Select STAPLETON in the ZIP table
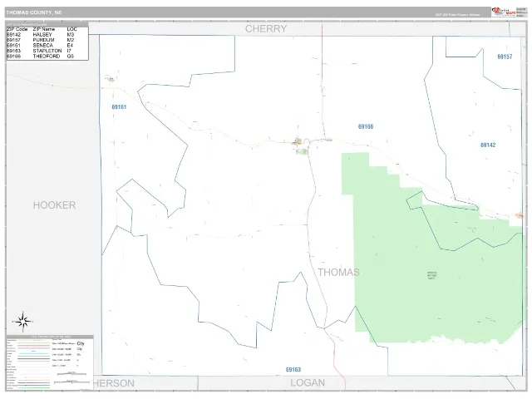 pos(47,51)
